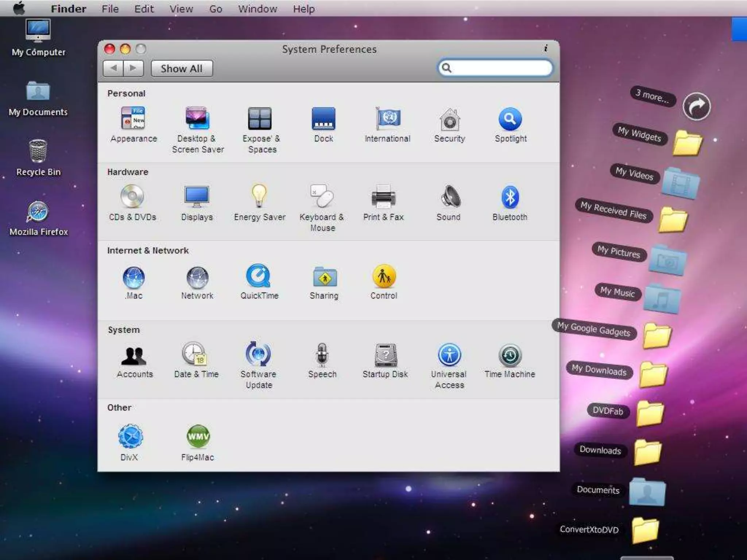Open Bluetooth settings icon

point(510,198)
